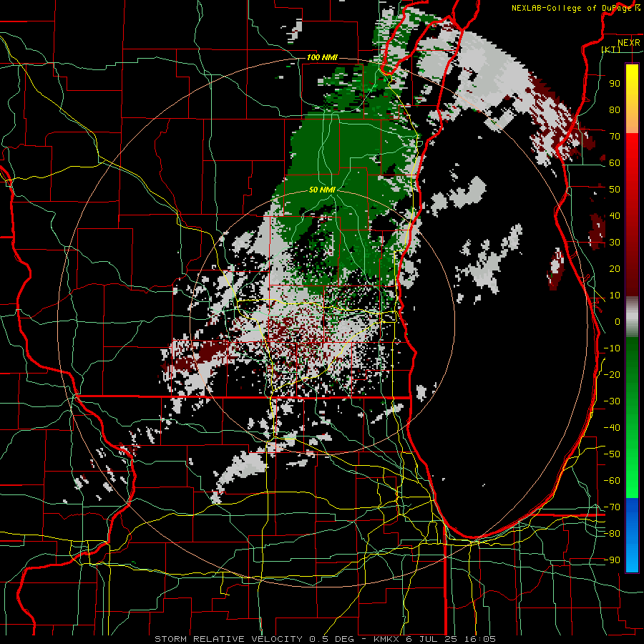The height and width of the screenshot is (644, 644).
Task: Click the -30 value on velocity scale
Action: tap(612, 401)
